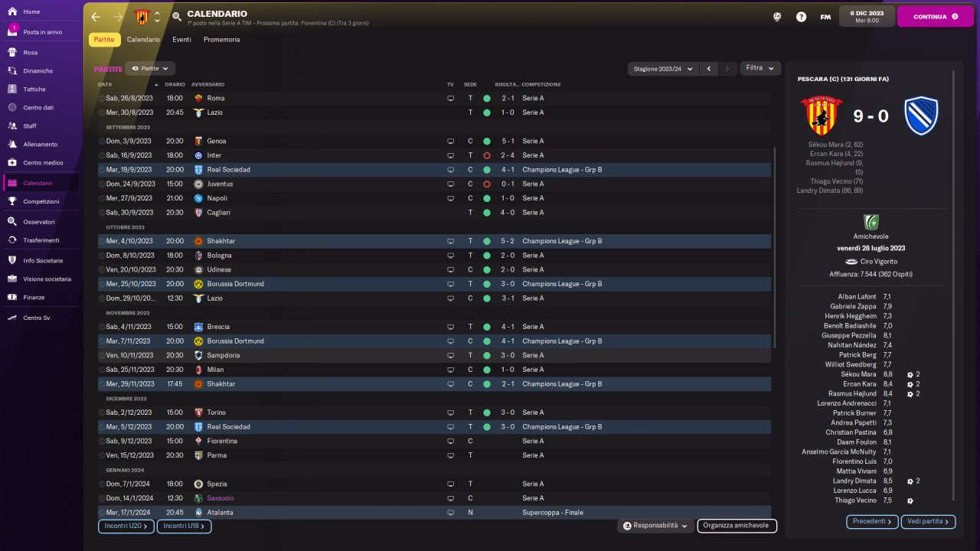
Task: Click the Ciro Vigorito stadium link
Action: pyautogui.click(x=879, y=262)
